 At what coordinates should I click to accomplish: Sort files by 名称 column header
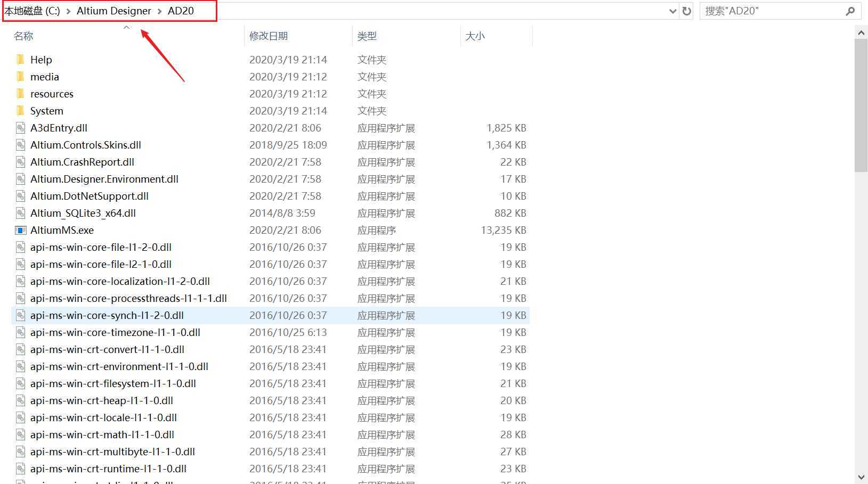(x=23, y=36)
